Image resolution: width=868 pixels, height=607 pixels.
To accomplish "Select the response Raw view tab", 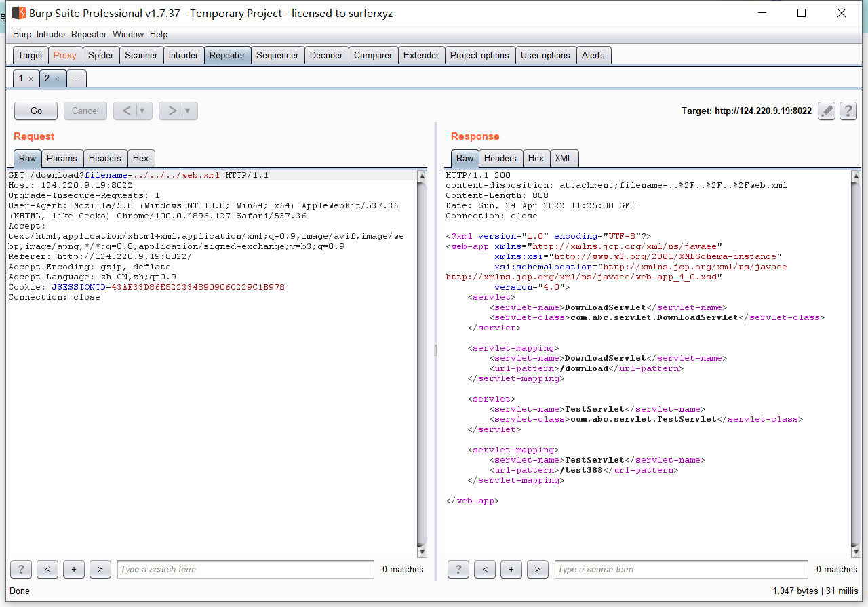I will (x=465, y=158).
